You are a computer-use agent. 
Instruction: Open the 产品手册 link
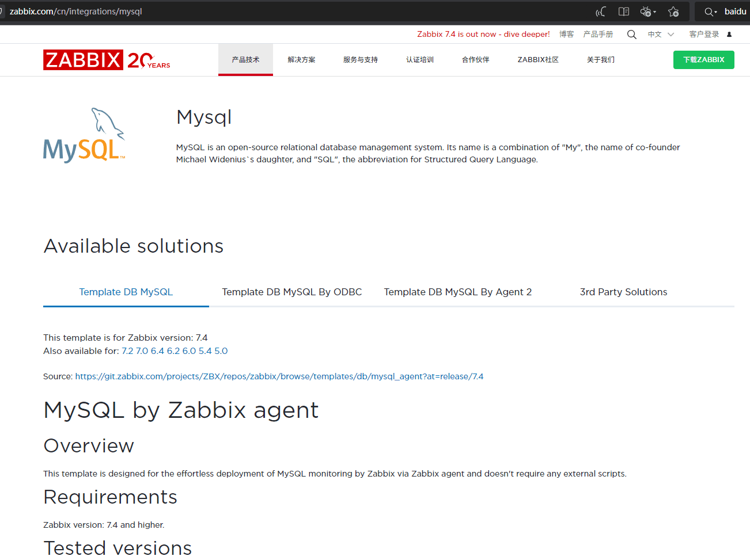click(x=598, y=35)
